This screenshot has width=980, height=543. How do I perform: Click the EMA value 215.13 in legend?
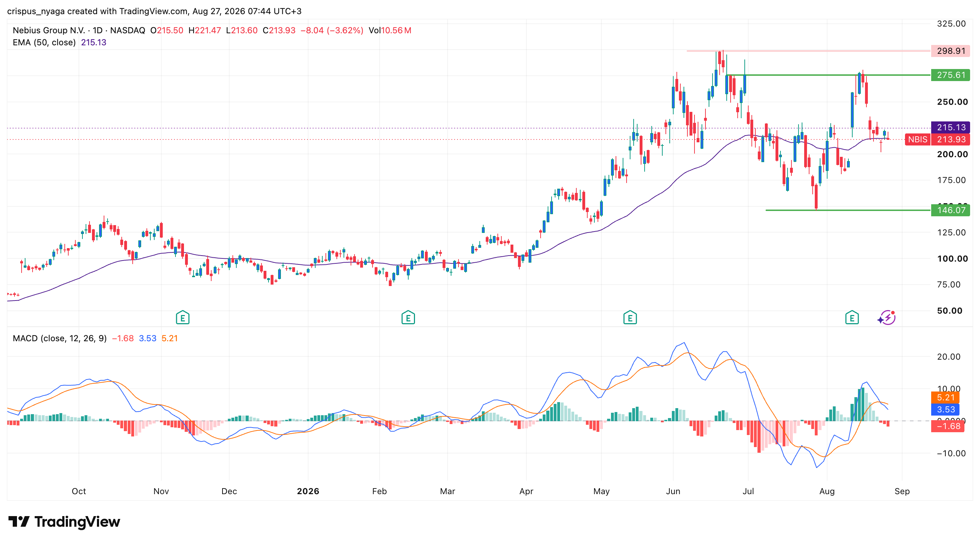tap(94, 42)
